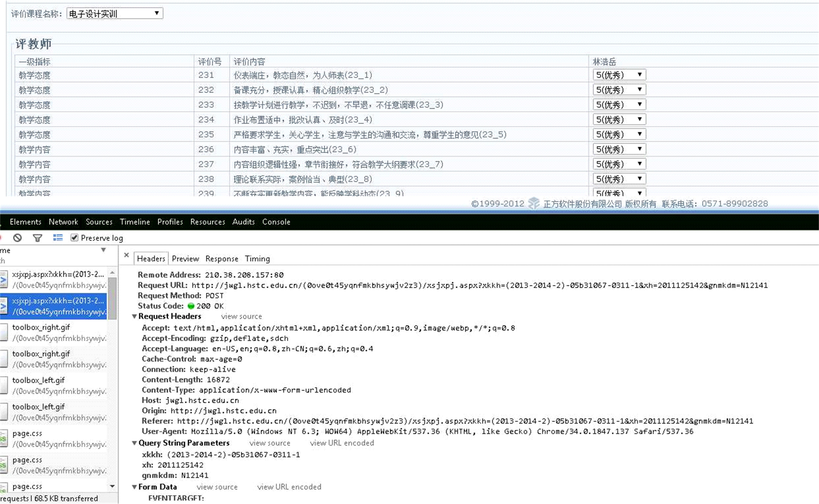819x504 pixels.
Task: Click view URL encoded for Form Data
Action: (x=289, y=487)
